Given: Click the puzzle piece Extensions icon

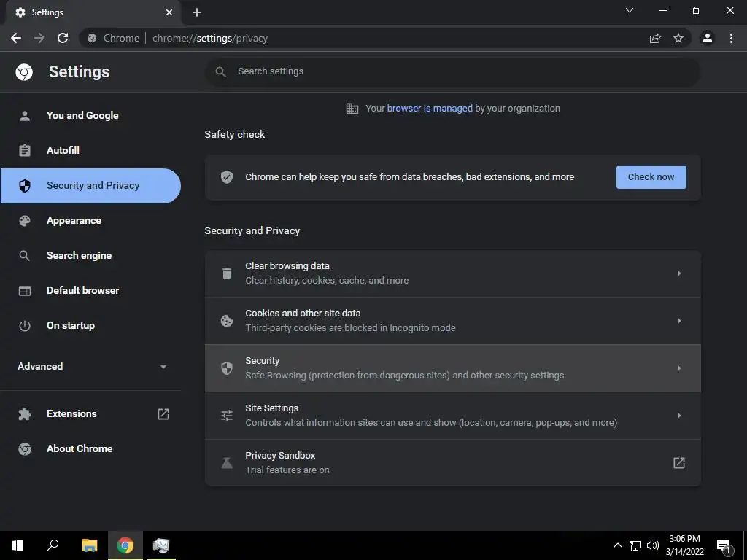Looking at the screenshot, I should (25, 414).
